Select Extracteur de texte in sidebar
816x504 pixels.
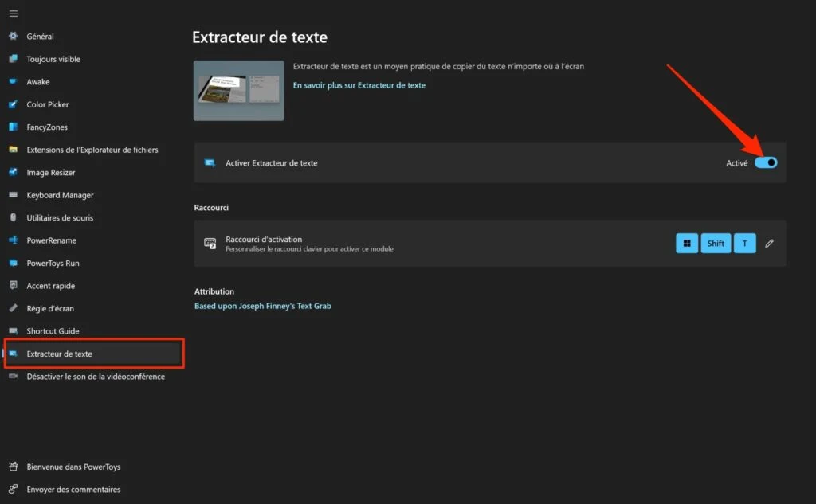click(x=93, y=354)
